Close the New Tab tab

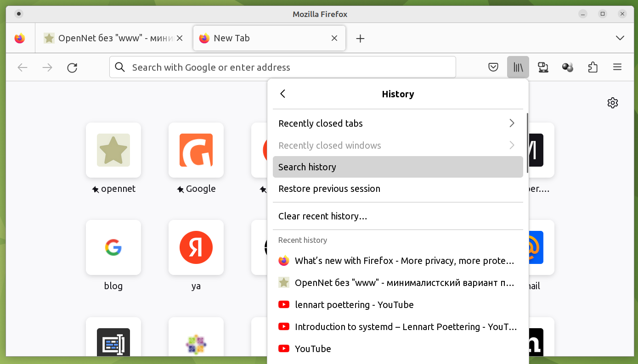tap(335, 38)
